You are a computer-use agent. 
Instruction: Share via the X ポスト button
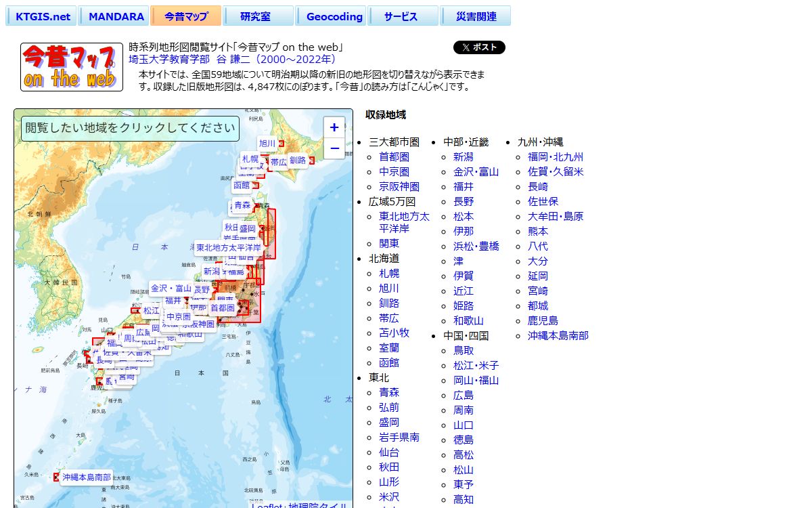tap(479, 47)
